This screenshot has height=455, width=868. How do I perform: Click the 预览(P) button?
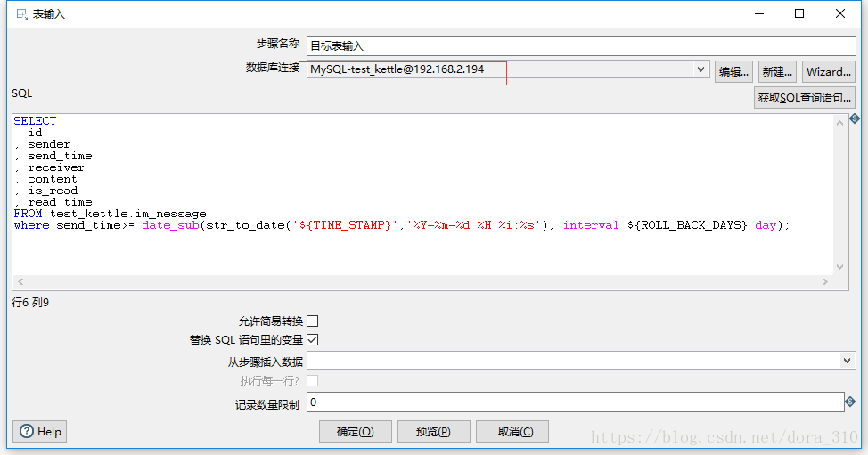[433, 431]
